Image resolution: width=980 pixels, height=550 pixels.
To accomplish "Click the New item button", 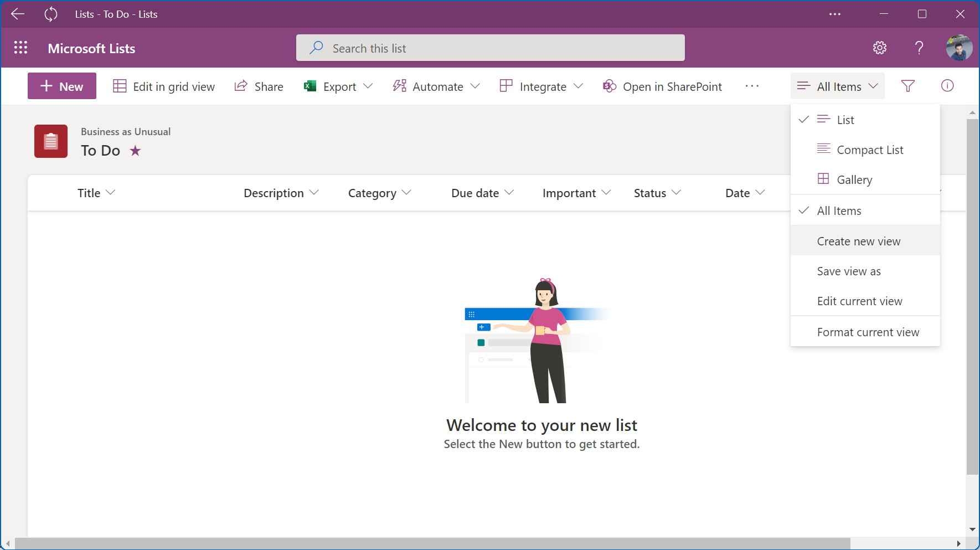I will click(x=62, y=86).
